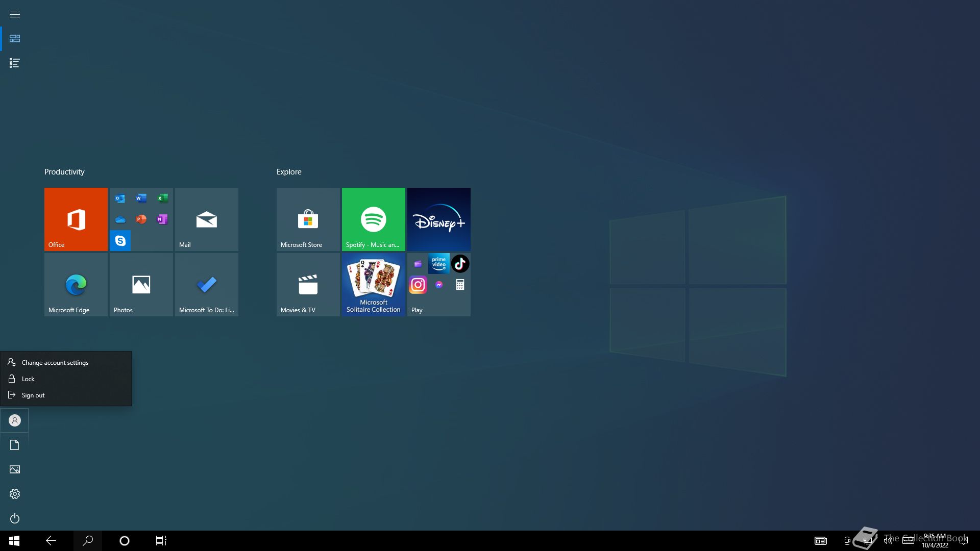Switch to All apps list view
980x551 pixels.
pyautogui.click(x=15, y=63)
